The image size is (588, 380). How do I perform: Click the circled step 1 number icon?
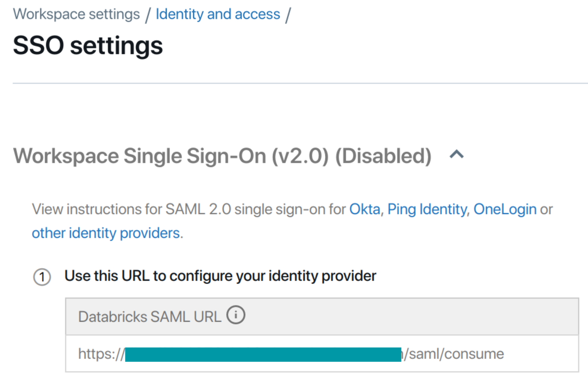[x=42, y=277]
